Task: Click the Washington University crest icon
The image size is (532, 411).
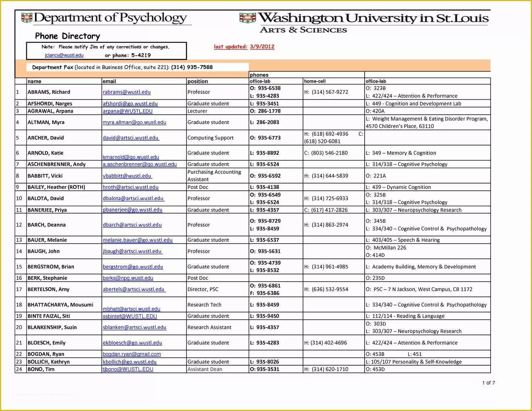Action: [248, 18]
